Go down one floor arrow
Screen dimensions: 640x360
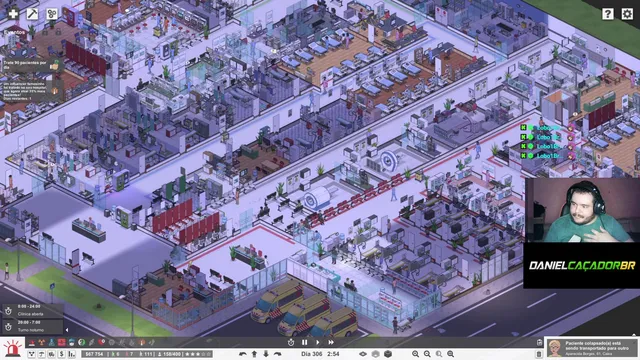click(x=266, y=354)
